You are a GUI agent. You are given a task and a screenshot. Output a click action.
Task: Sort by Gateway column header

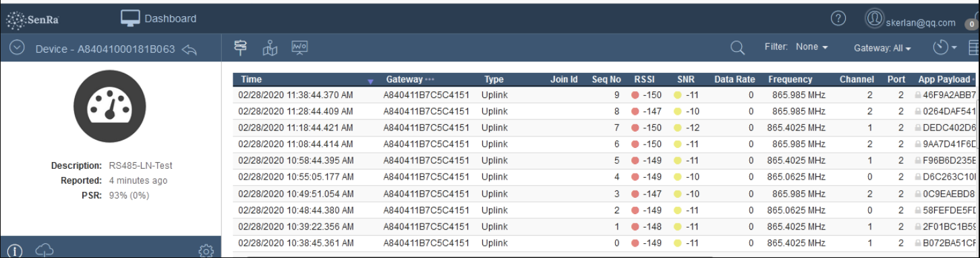tap(404, 79)
